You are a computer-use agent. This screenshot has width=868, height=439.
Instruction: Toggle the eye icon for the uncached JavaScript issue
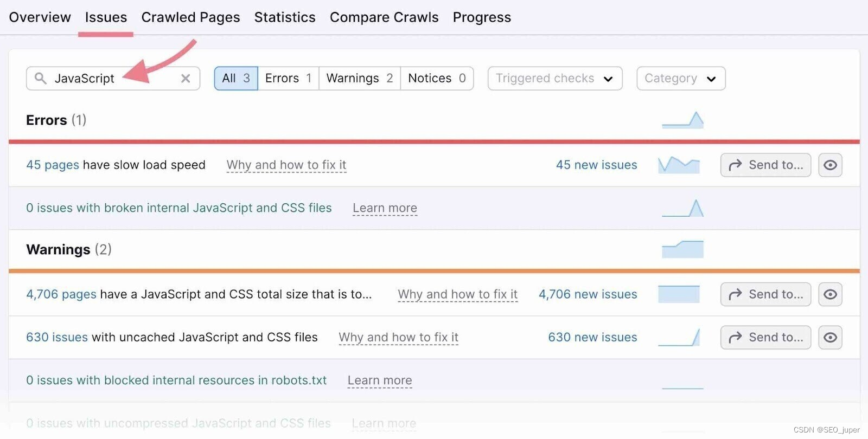830,337
